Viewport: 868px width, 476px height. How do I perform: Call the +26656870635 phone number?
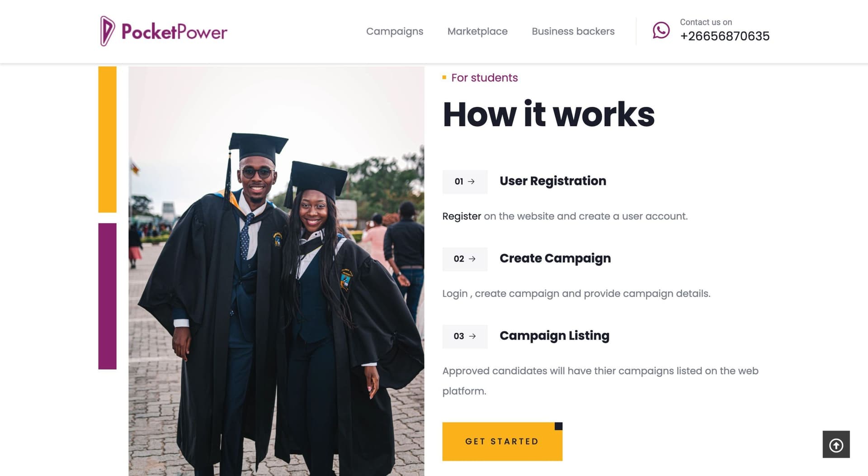725,36
